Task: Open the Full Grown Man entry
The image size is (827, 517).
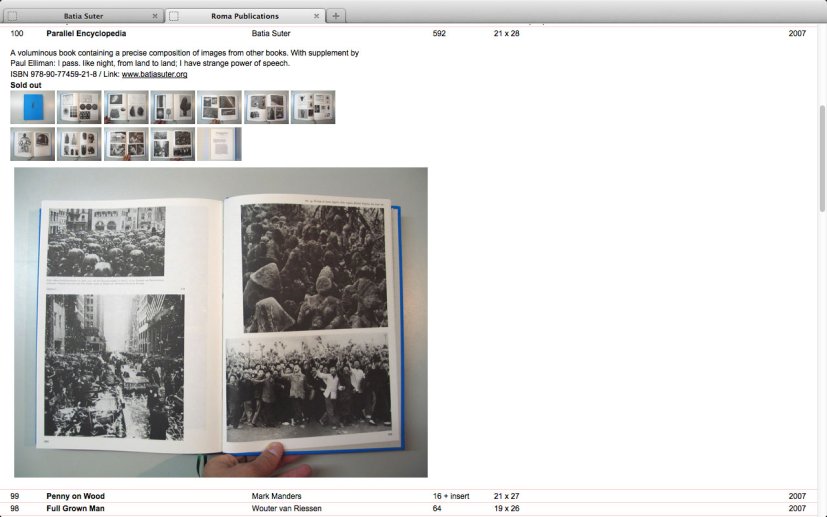Action: click(75, 509)
